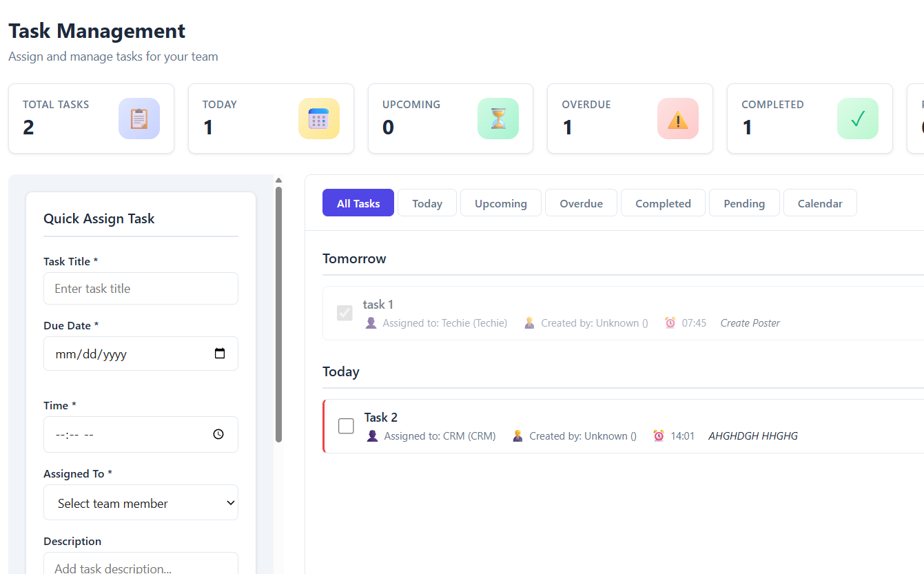Toggle the completed checkbox on task 1
The width and height of the screenshot is (924, 574).
click(x=345, y=312)
